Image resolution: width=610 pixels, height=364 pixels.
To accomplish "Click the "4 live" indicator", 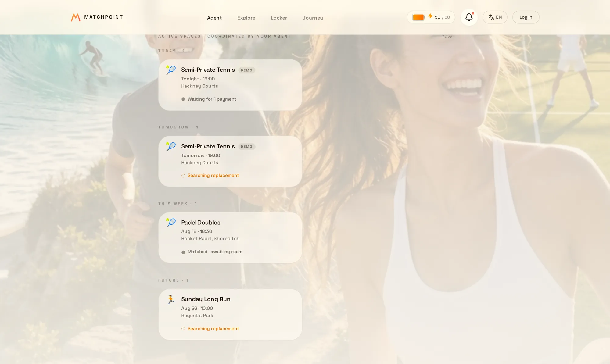I will click(x=447, y=36).
